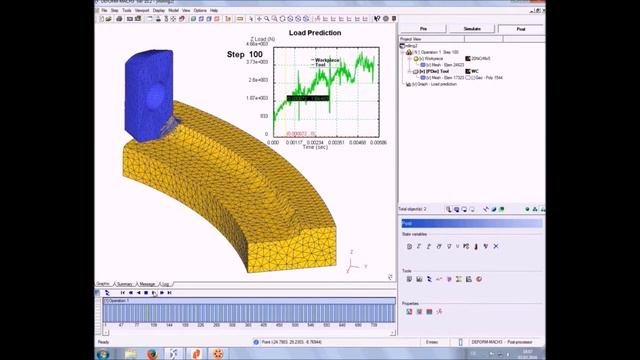Click the thermometer temperature state variable icon

(476, 247)
